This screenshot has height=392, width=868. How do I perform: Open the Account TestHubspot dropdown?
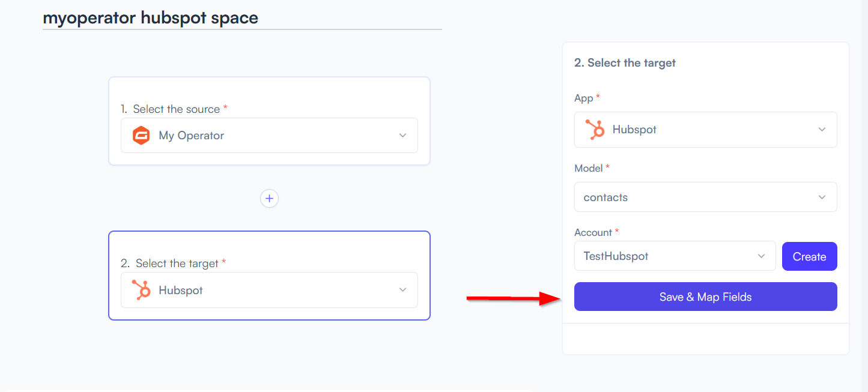675,256
